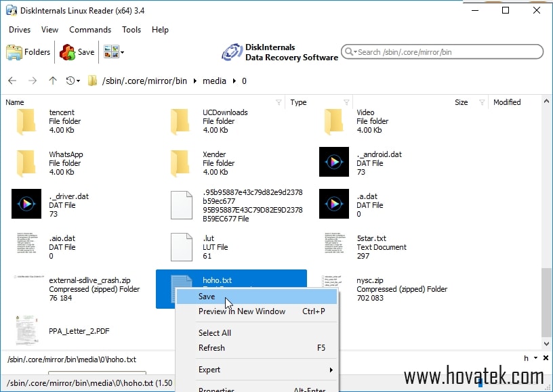
Task: Open the Tools menu
Action: (x=131, y=30)
